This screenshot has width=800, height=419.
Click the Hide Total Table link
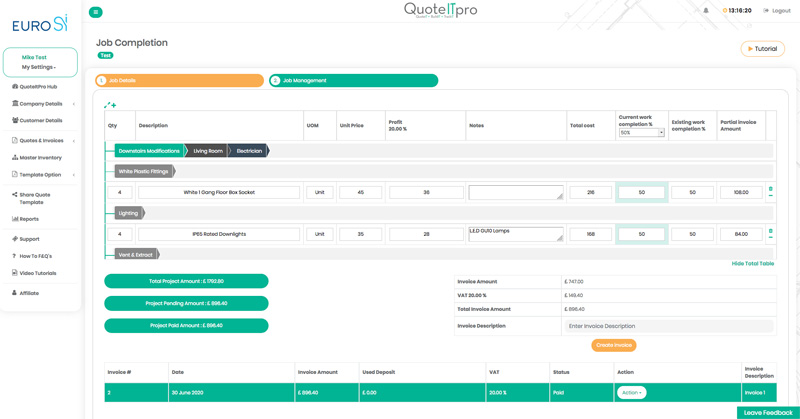[x=752, y=263]
